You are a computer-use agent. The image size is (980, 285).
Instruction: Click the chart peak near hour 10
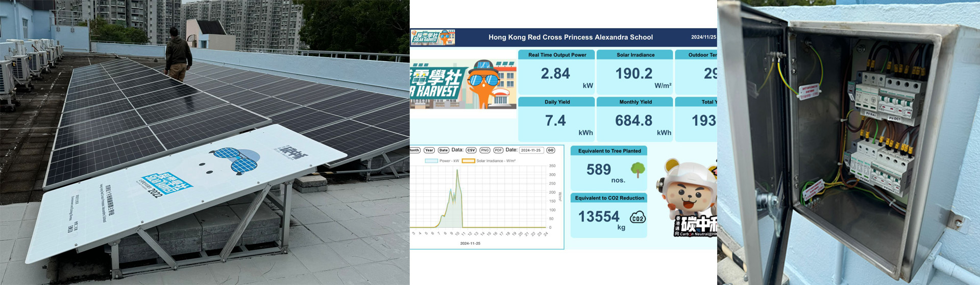[457, 171]
